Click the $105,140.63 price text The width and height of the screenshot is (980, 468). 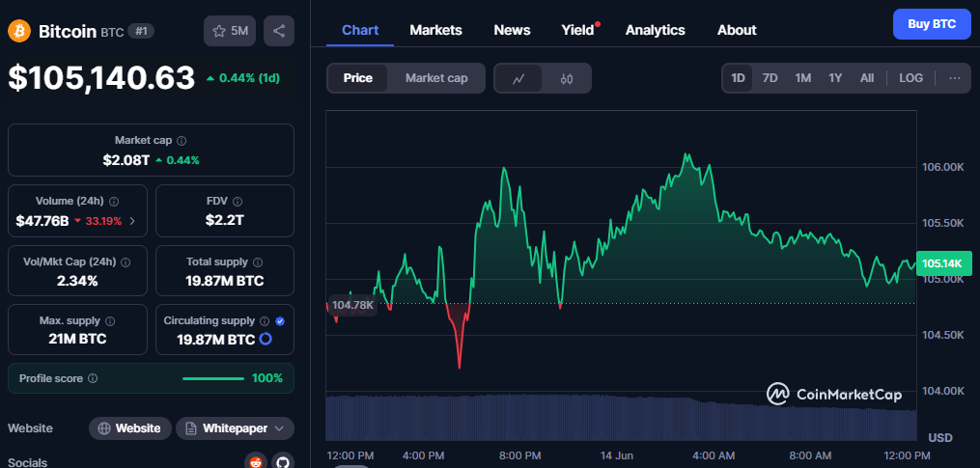(102, 78)
